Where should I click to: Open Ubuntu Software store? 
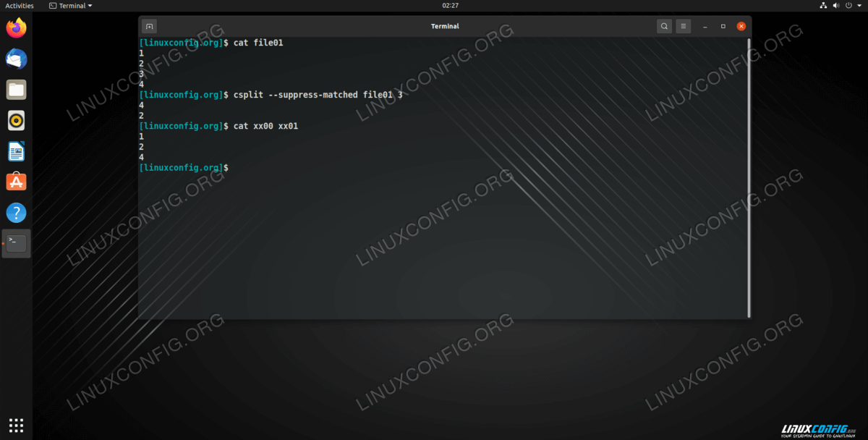16,182
